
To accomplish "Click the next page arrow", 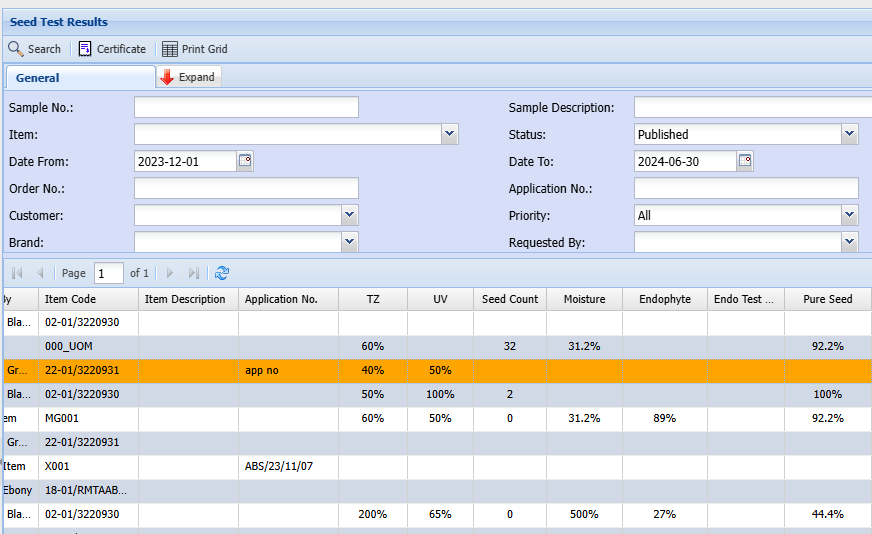I will click(x=170, y=273).
